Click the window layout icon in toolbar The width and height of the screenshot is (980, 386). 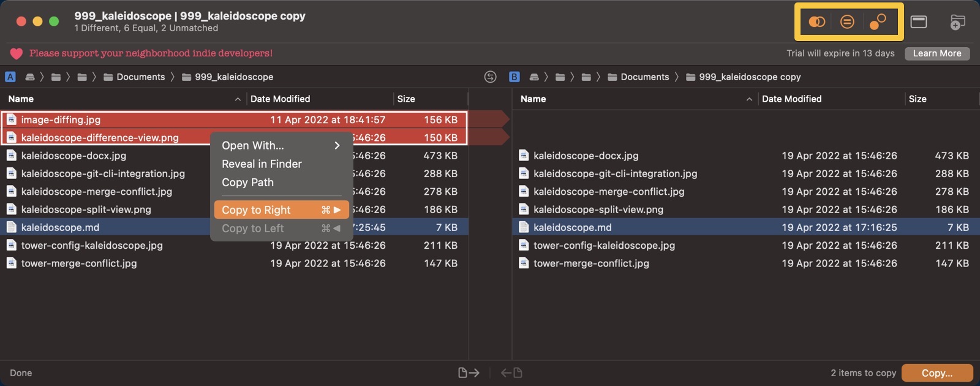[918, 22]
